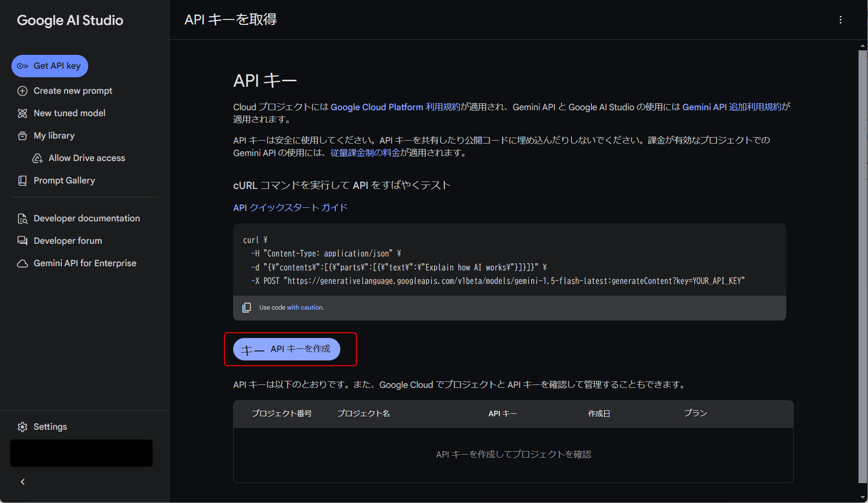The image size is (868, 503).
Task: Click the Google AI Studio logo
Action: (70, 20)
